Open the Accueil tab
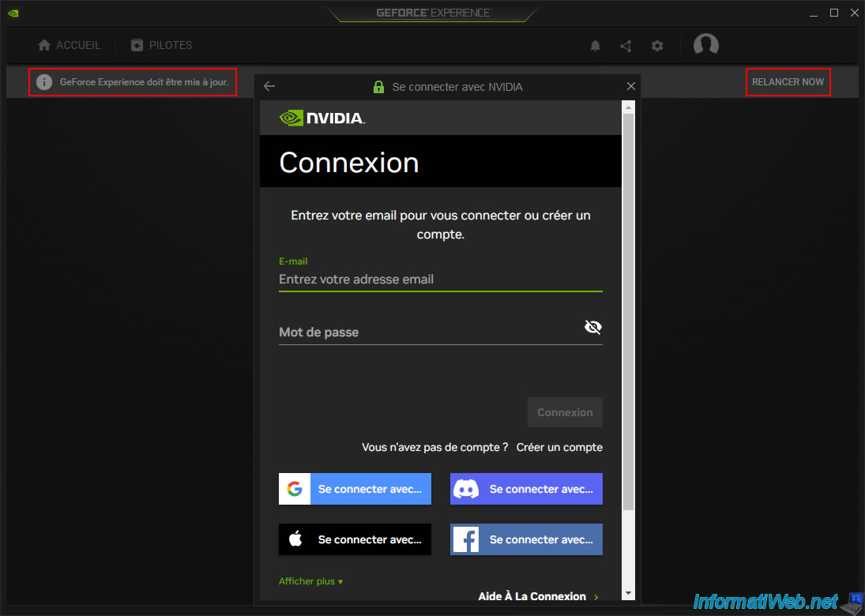Viewport: 865px width, 616px height. [69, 45]
